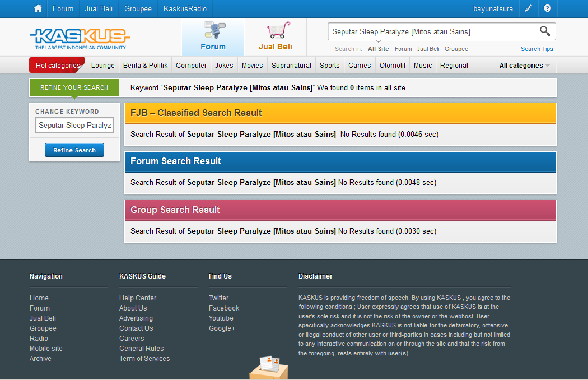
Task: Visit Google+ under Find Us
Action: point(222,328)
